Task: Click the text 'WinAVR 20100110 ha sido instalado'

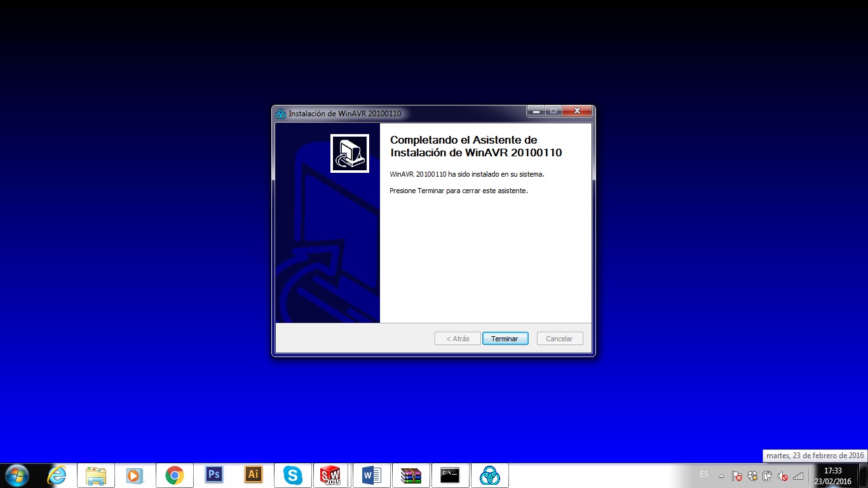Action: click(x=467, y=174)
